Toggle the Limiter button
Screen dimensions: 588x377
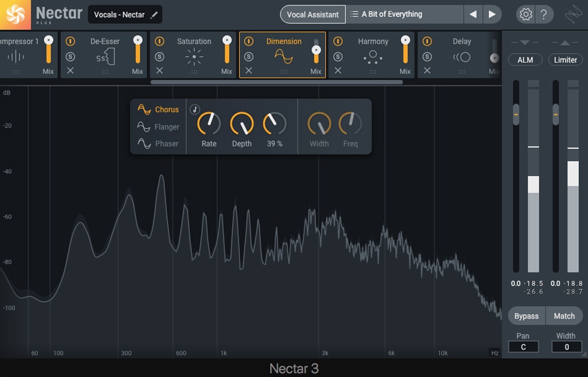click(x=565, y=60)
